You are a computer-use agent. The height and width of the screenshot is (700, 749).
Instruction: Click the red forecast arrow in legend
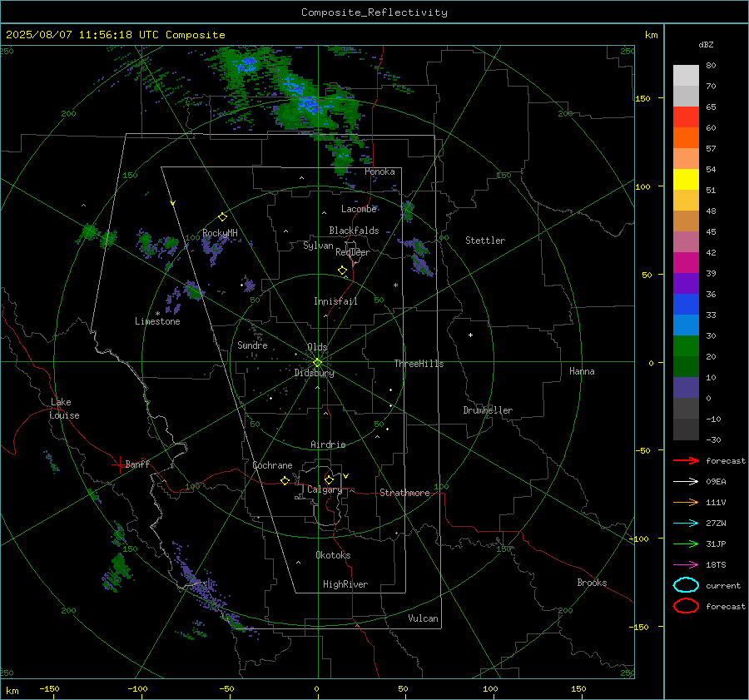point(686,460)
